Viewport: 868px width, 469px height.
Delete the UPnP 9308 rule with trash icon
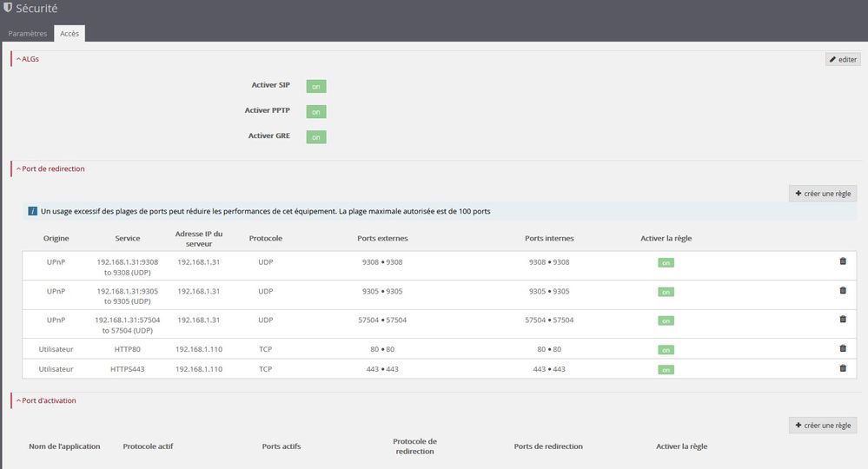(x=842, y=261)
